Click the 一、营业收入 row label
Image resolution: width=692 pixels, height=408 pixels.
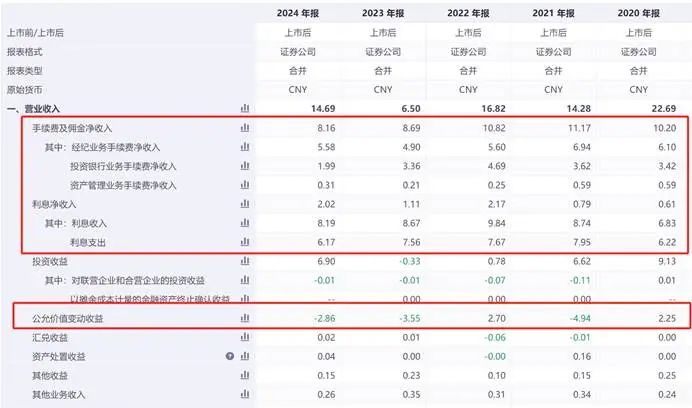click(33, 109)
